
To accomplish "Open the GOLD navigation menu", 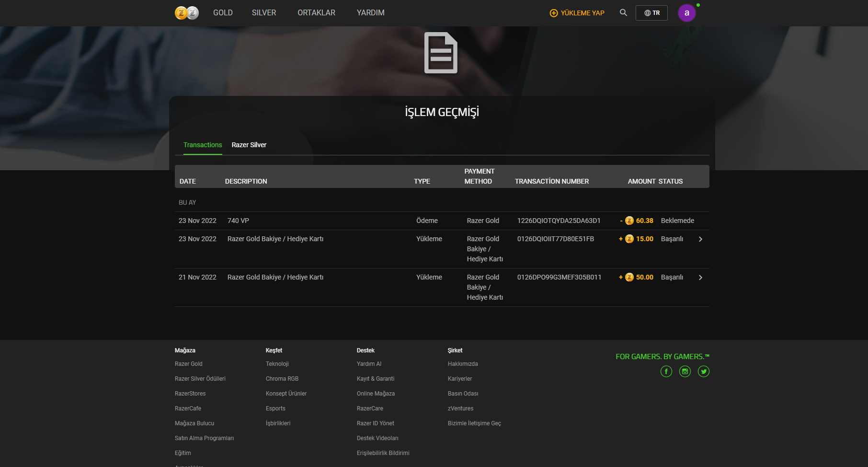I will (223, 13).
